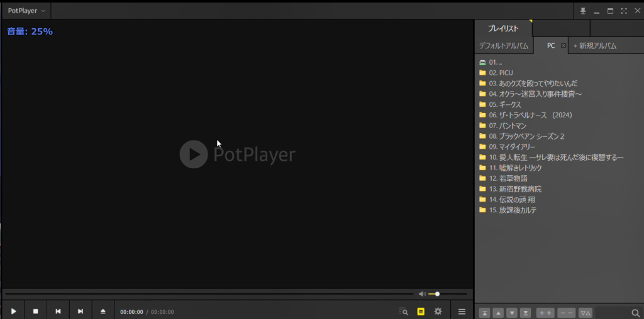Open the PotPlayer main menu dropdown
644x319 pixels.
click(26, 11)
